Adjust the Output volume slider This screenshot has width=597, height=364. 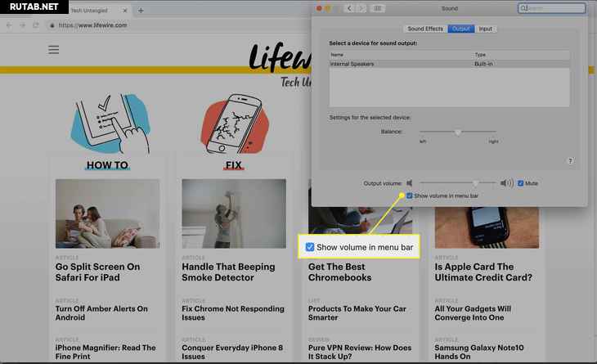tap(457, 183)
